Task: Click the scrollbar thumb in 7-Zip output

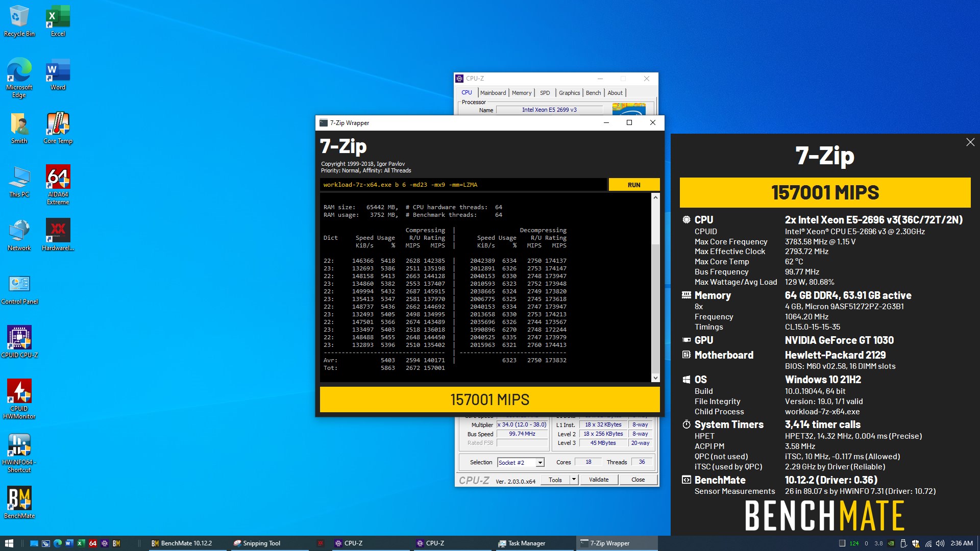Action: tap(655, 309)
